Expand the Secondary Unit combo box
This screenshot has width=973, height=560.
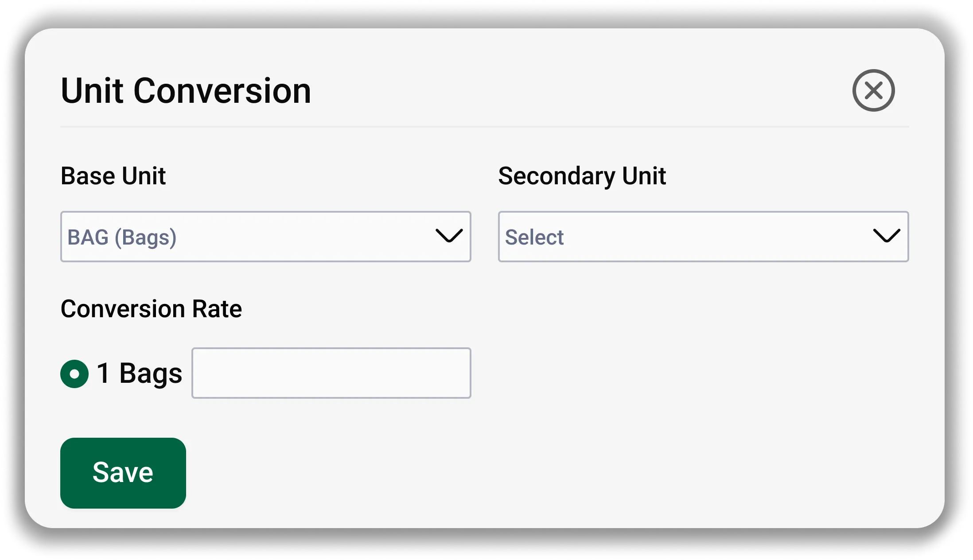point(703,237)
